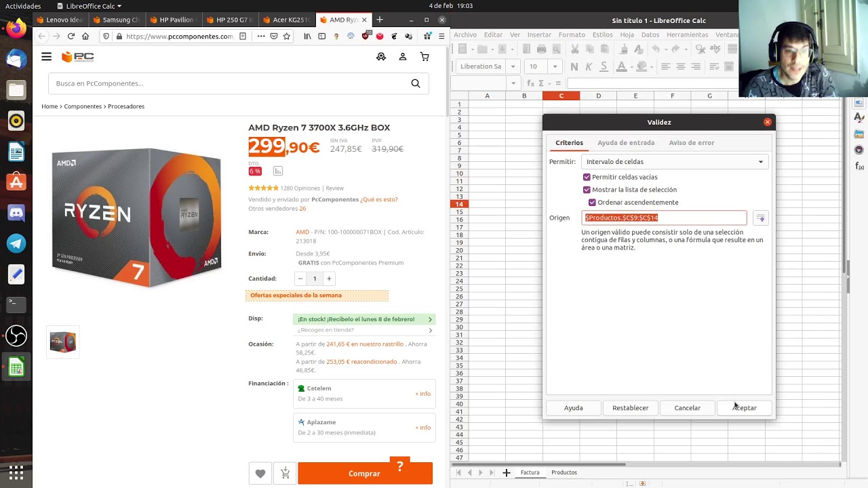Open the Name Box dropdown arrow
Screen dimensions: 868x488
click(513, 83)
